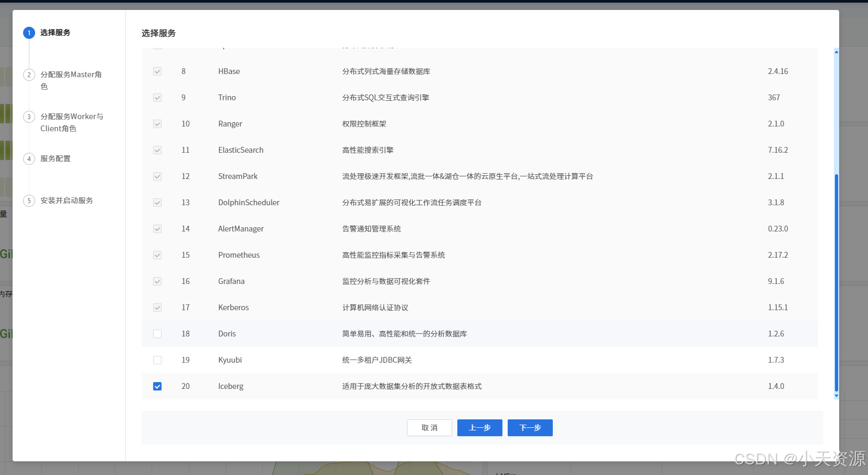
Task: Toggle the Prometheus service checkbox
Action: coord(157,255)
